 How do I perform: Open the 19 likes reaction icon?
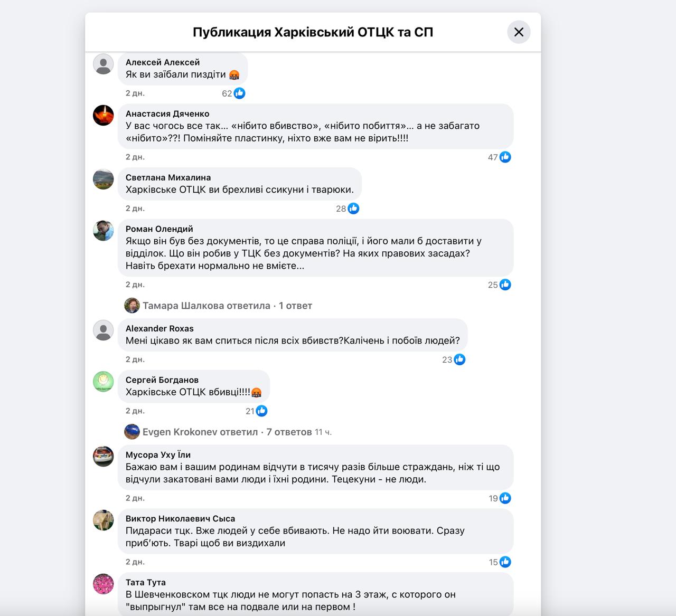pos(505,498)
